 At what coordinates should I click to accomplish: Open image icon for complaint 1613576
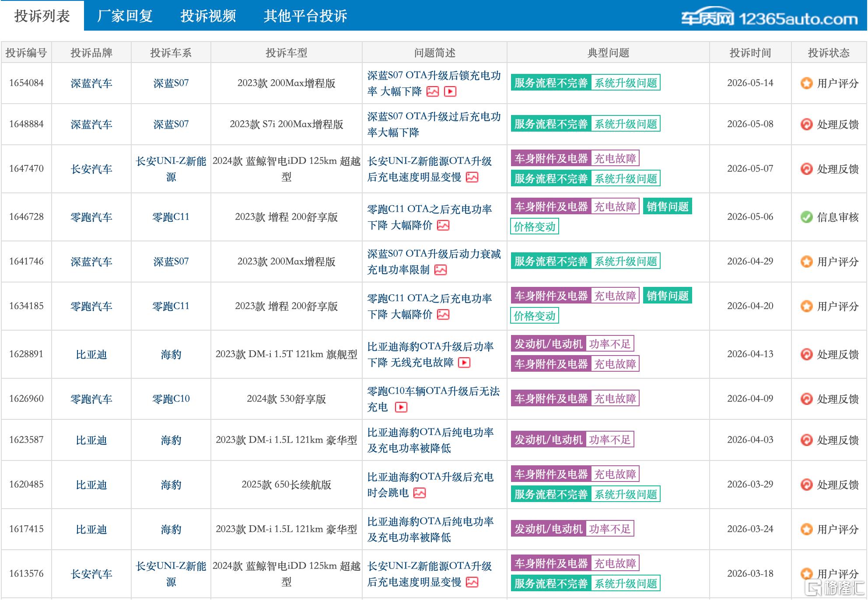pyautogui.click(x=472, y=582)
